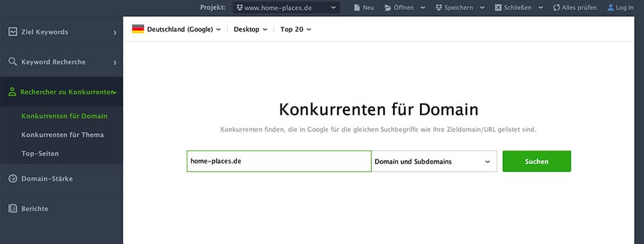The height and width of the screenshot is (244, 644).
Task: Click the Rechercher zu Konkurrenten person icon
Action: click(12, 91)
